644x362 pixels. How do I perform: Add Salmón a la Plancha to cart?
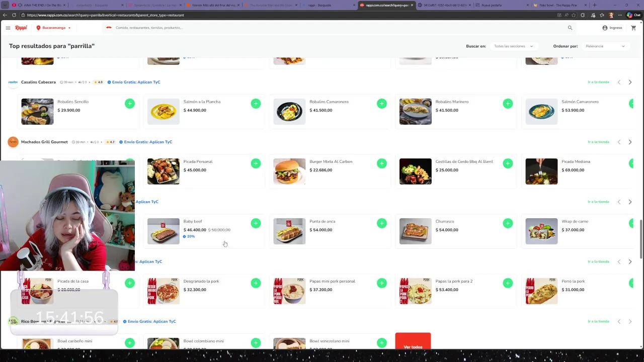click(256, 104)
